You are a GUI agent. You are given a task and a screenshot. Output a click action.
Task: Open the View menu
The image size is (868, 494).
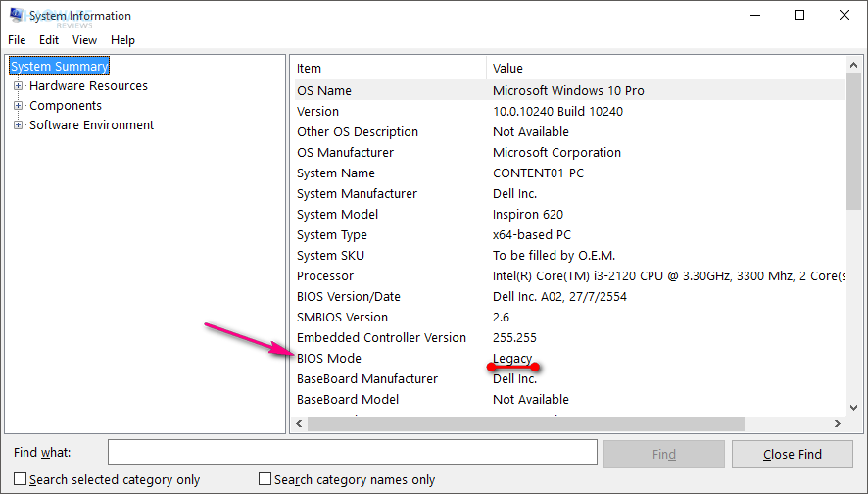pos(85,40)
